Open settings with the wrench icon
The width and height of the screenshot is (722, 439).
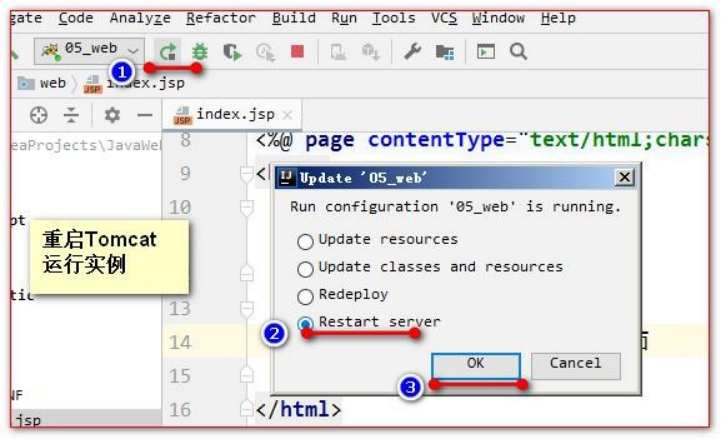point(413,52)
